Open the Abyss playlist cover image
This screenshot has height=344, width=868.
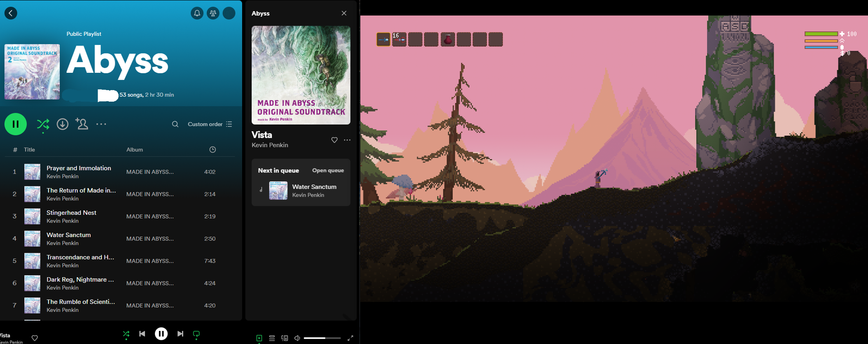(32, 72)
